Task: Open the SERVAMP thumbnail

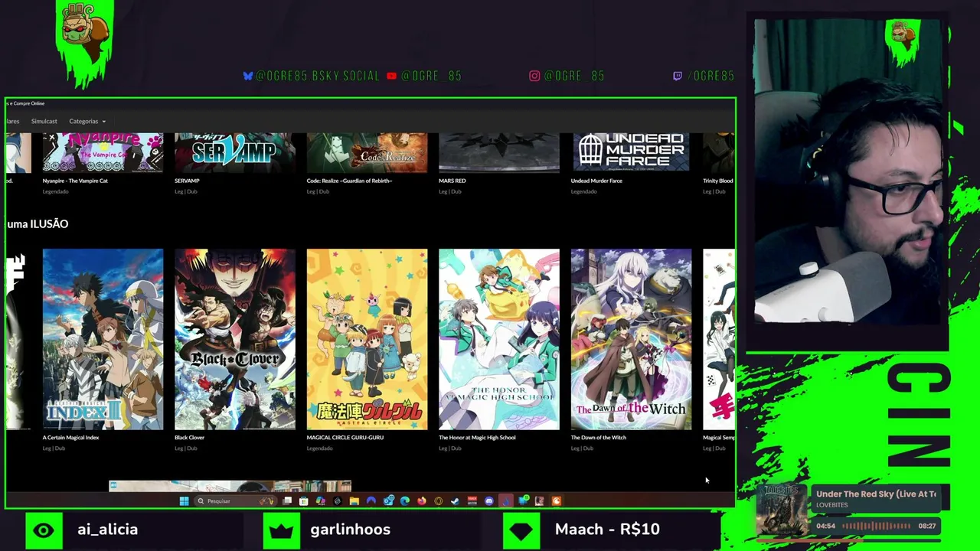Action: pyautogui.click(x=235, y=152)
